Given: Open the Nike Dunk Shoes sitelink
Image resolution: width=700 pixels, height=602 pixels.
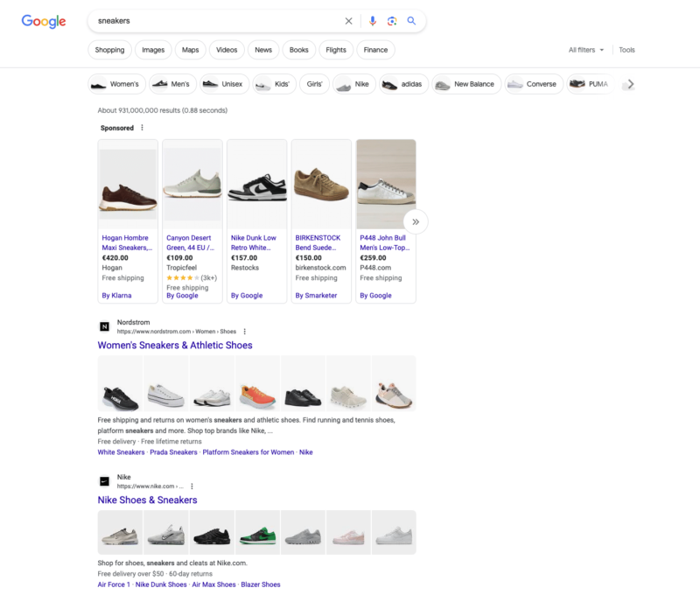Looking at the screenshot, I should click(x=161, y=584).
